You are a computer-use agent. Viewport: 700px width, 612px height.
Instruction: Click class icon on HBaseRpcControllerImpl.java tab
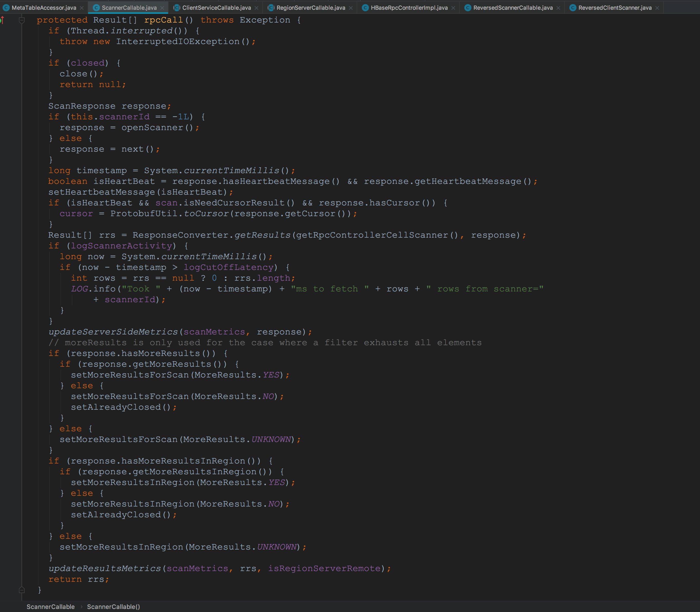point(365,7)
